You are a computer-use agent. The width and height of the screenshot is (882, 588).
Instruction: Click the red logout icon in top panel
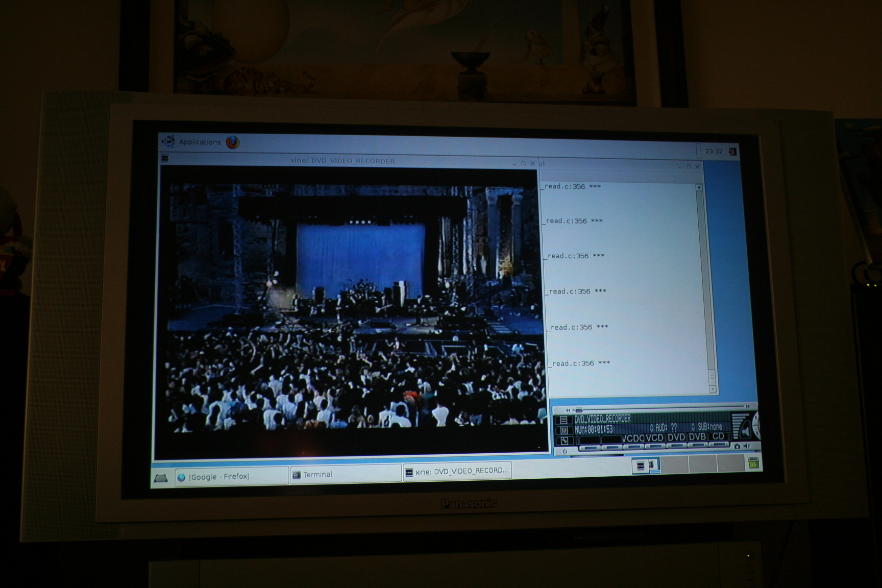click(x=732, y=152)
